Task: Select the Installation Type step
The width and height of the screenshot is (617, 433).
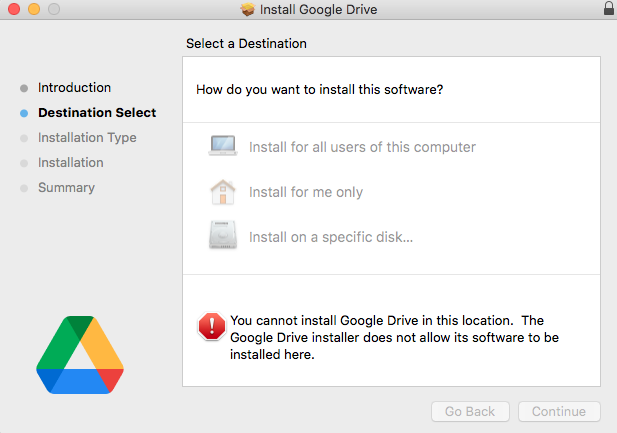Action: [87, 137]
